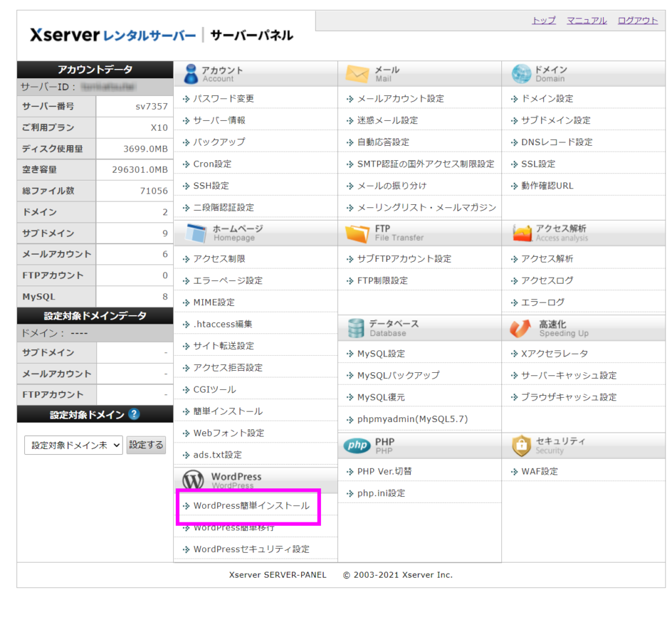
Task: Open 二段階認証設定
Action: [x=223, y=207]
